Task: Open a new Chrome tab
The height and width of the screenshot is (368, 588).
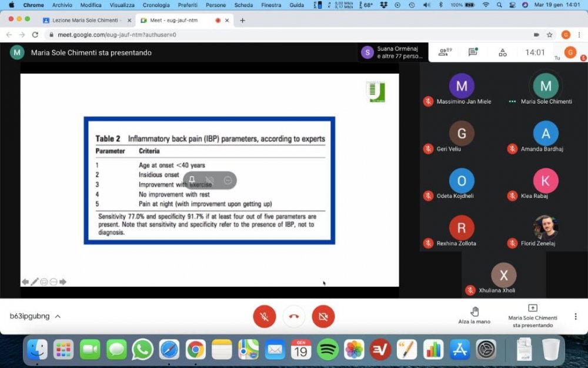Action: click(242, 20)
